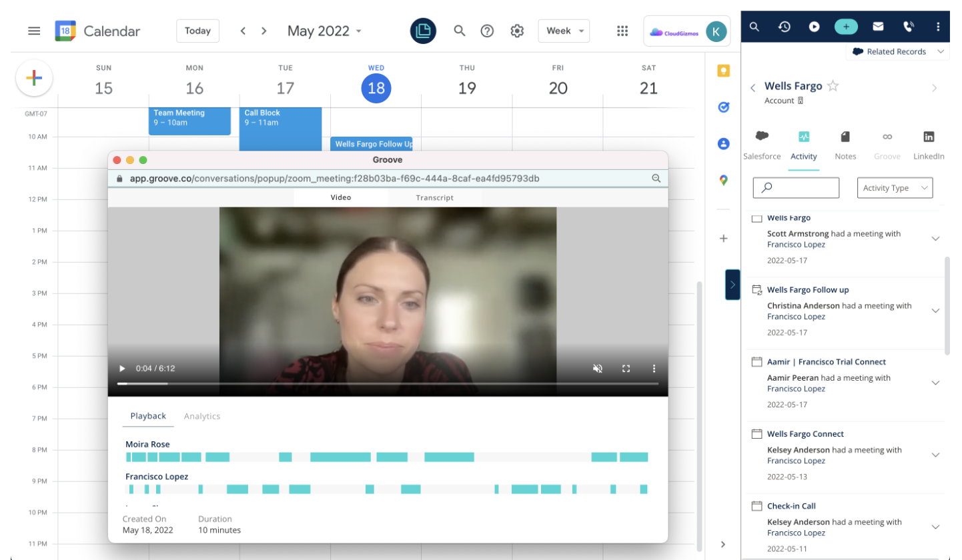Click the Groove sidebar play circle icon

pyautogui.click(x=815, y=27)
